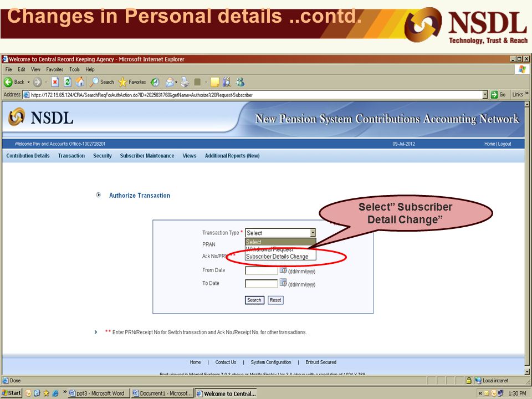This screenshot has height=399, width=532.
Task: Open the Tools menu
Action: 74,69
